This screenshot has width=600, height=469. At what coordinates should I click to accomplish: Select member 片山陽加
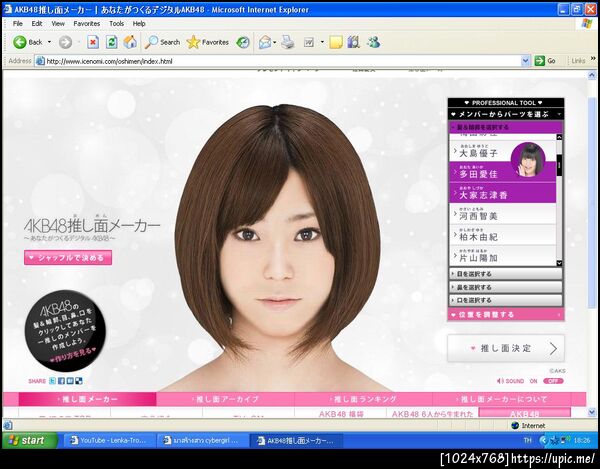pos(502,255)
